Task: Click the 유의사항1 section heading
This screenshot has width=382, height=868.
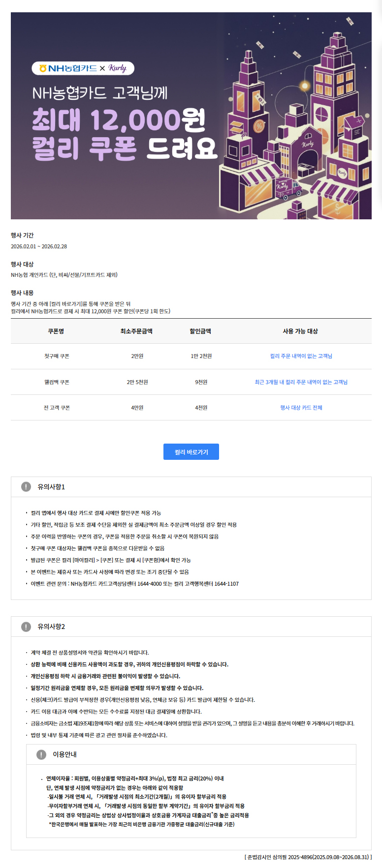Action: pos(51,487)
